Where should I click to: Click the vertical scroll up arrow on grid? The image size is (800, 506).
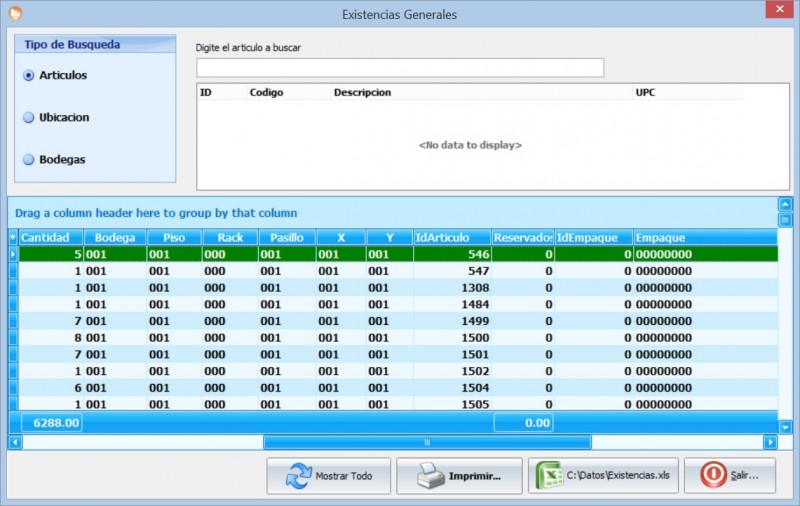tap(785, 205)
